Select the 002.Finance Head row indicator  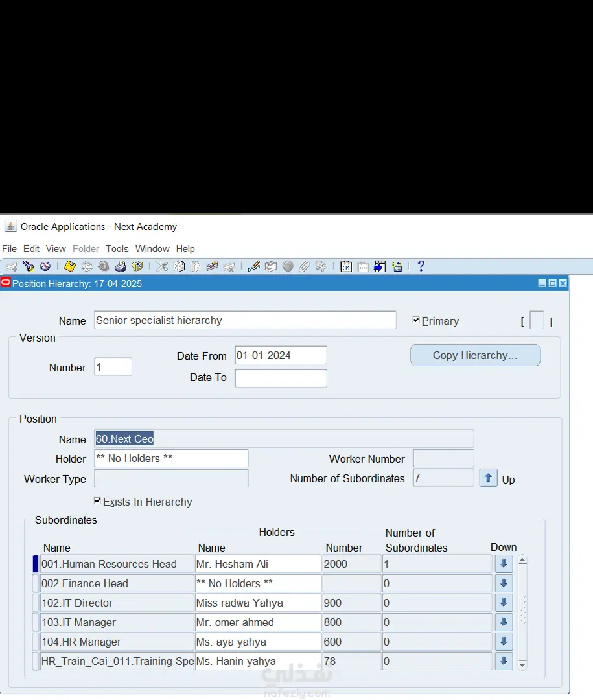tap(36, 583)
